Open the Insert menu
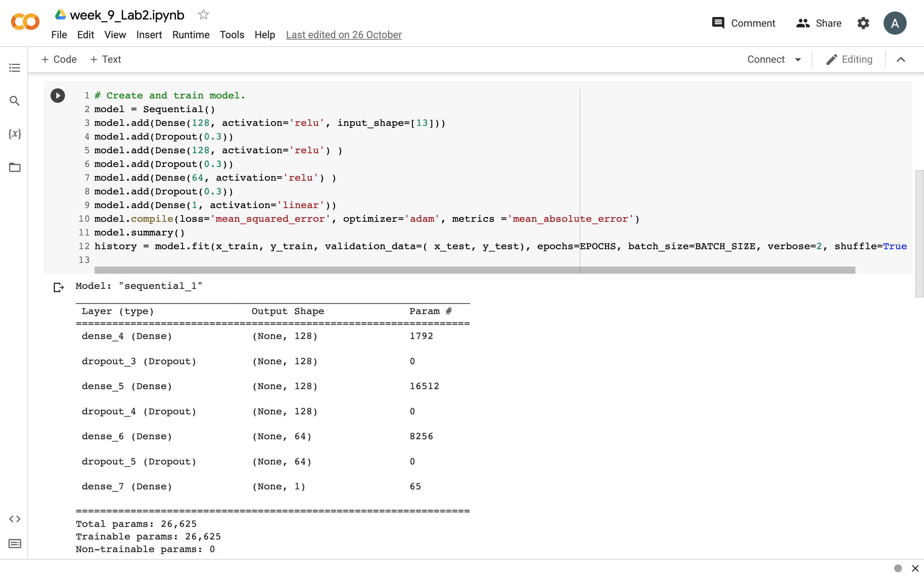The image size is (924, 577). coord(149,35)
